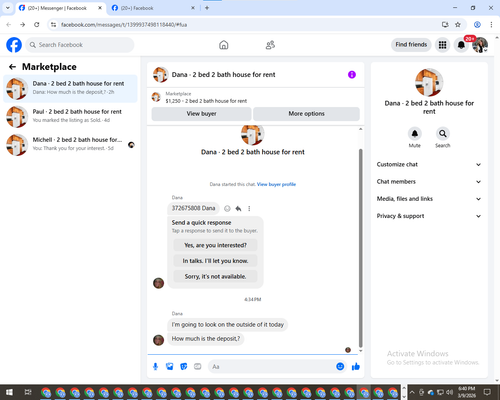Viewport: 500px width, 400px height.
Task: Click the large listing photo in right panel
Action: pyautogui.click(x=429, y=82)
